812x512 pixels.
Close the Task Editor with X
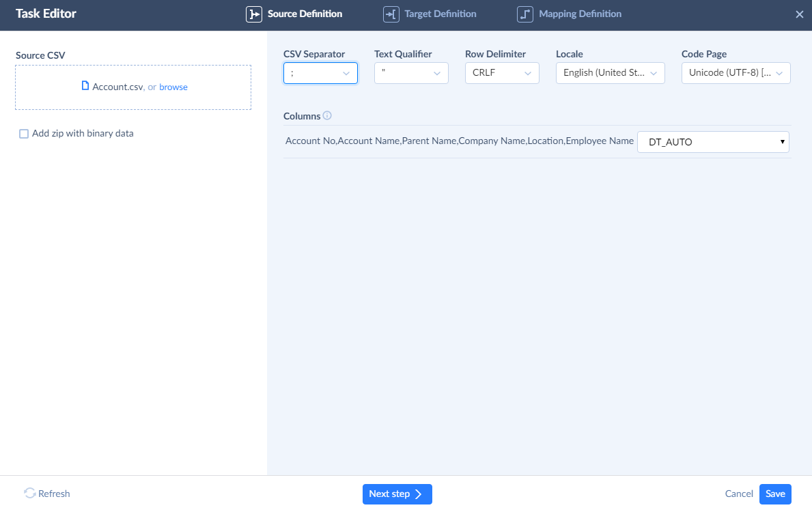click(x=800, y=14)
